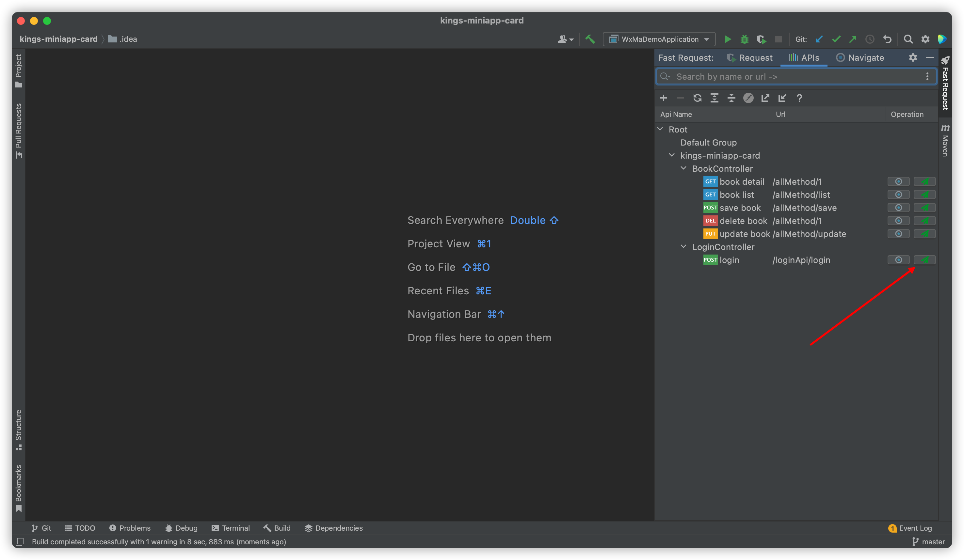Open the Fast Request help icon
The image size is (964, 560).
799,98
